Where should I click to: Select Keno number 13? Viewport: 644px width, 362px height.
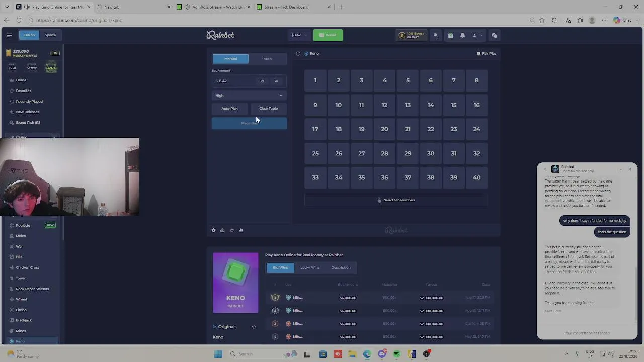point(408,105)
